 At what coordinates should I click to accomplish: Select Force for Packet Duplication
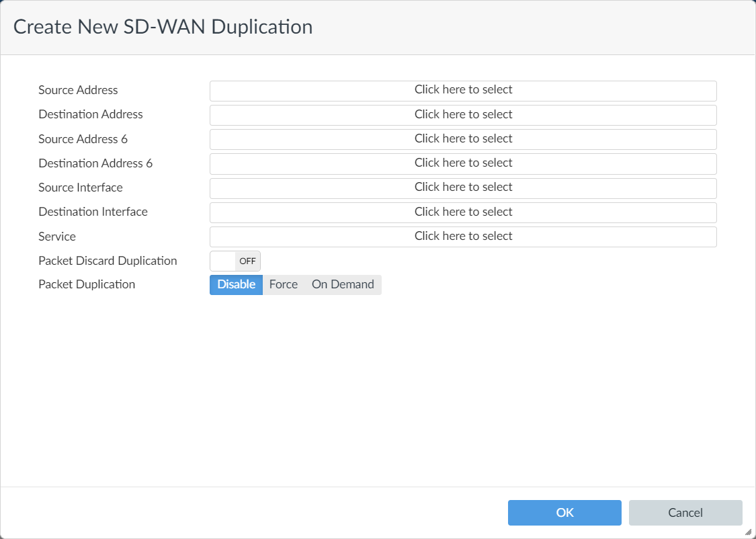pos(284,284)
